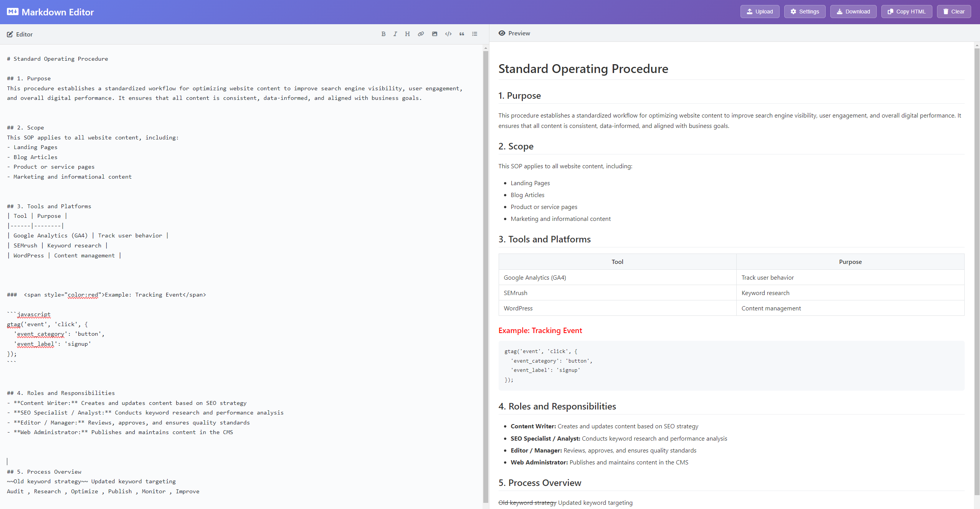Screen dimensions: 980x509
Task: Click 'Product or service pages' bullet in preview
Action: [544, 207]
